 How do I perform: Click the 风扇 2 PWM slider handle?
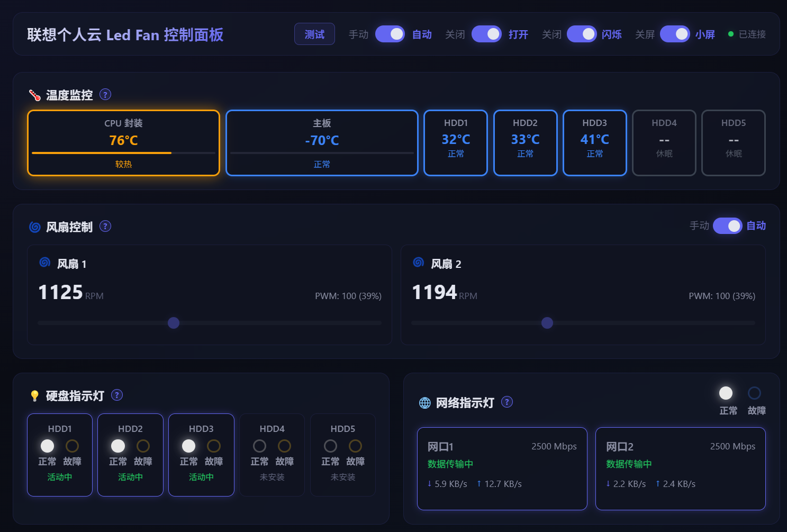pyautogui.click(x=547, y=323)
